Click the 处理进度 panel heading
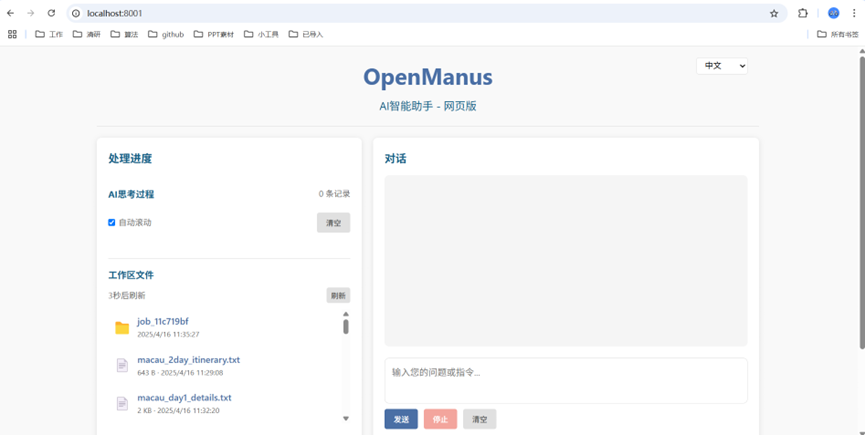The width and height of the screenshot is (865, 435). click(x=130, y=159)
